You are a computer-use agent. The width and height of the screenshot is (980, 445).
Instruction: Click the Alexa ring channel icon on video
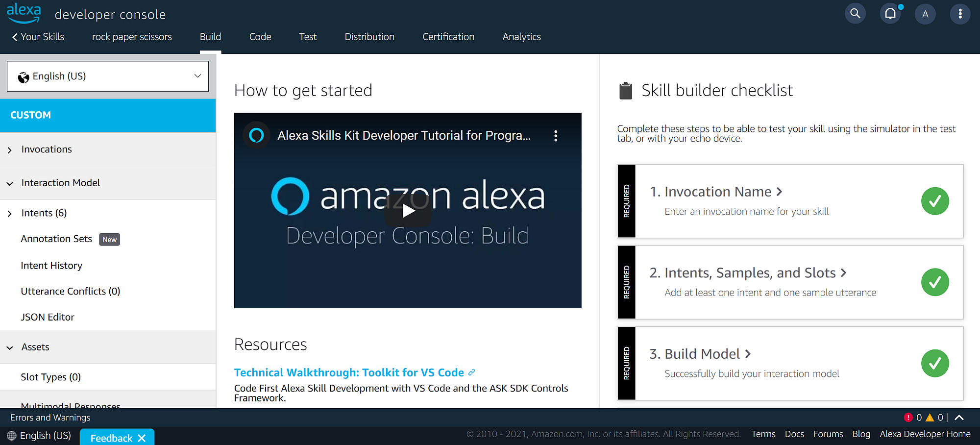(x=256, y=135)
